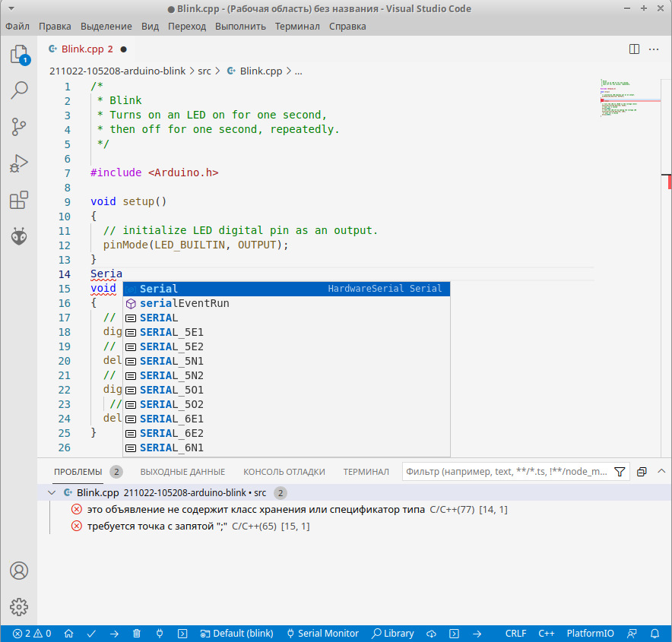Viewport: 672px width, 642px height.
Task: Open a new terminal via status bar icon
Action: (182, 633)
